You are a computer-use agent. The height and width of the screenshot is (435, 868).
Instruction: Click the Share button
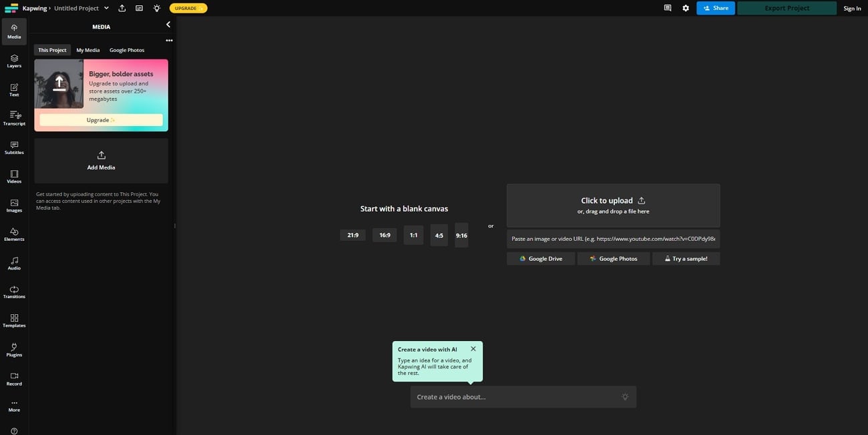coord(715,8)
